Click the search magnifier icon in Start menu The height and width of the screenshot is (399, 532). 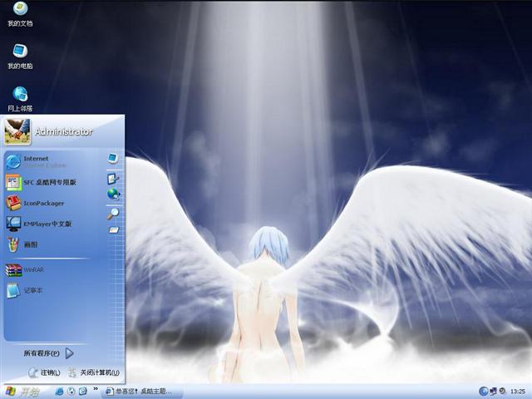pos(113,213)
